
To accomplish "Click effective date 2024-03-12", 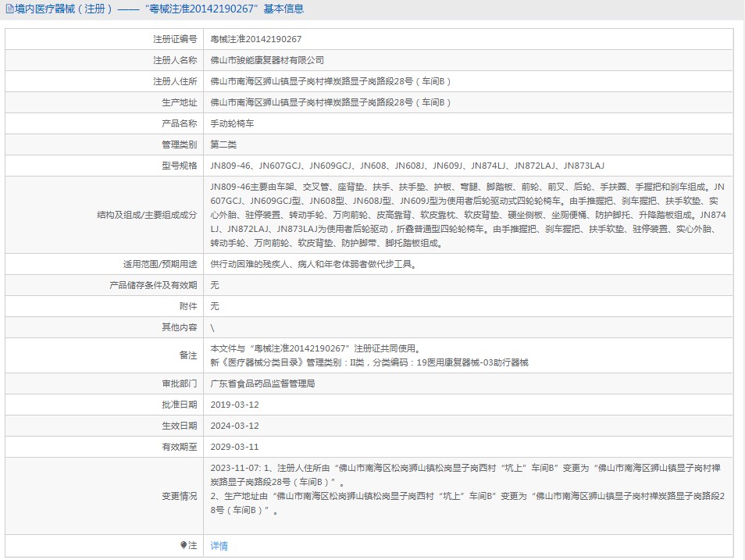I will tap(235, 426).
